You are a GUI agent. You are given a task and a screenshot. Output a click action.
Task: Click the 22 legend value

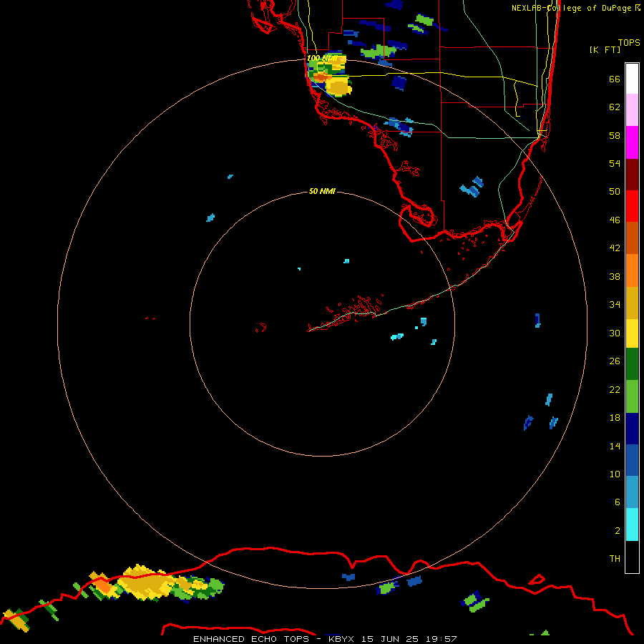coord(615,389)
